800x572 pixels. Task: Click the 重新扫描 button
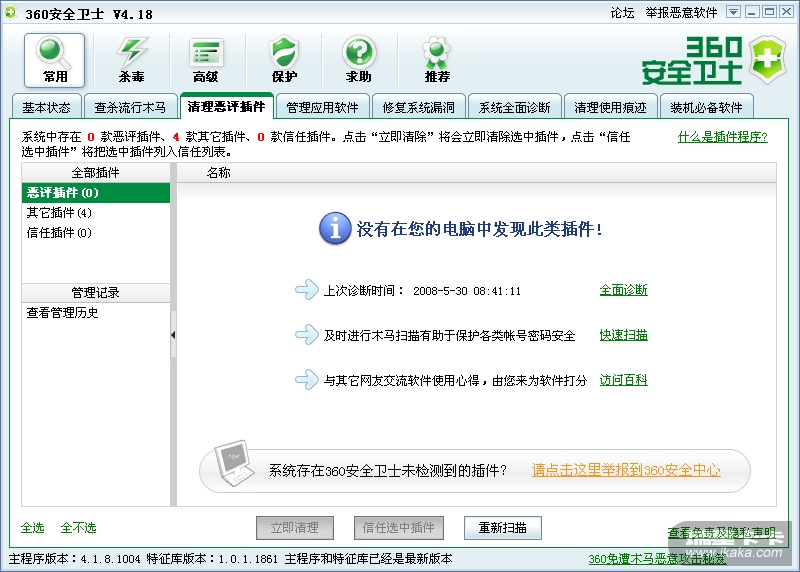(503, 528)
